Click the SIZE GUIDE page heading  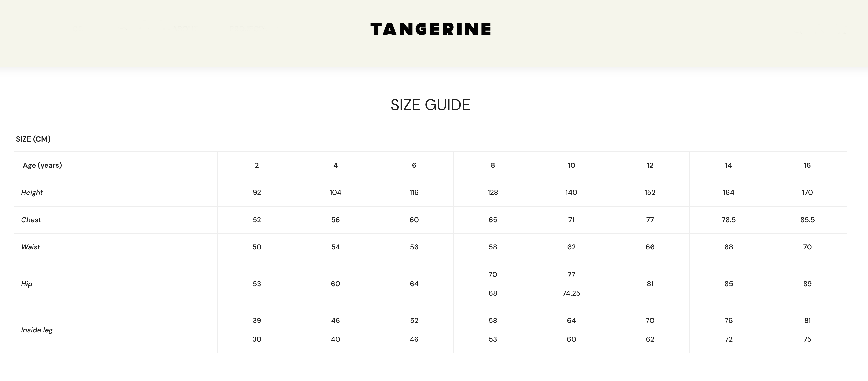click(430, 105)
